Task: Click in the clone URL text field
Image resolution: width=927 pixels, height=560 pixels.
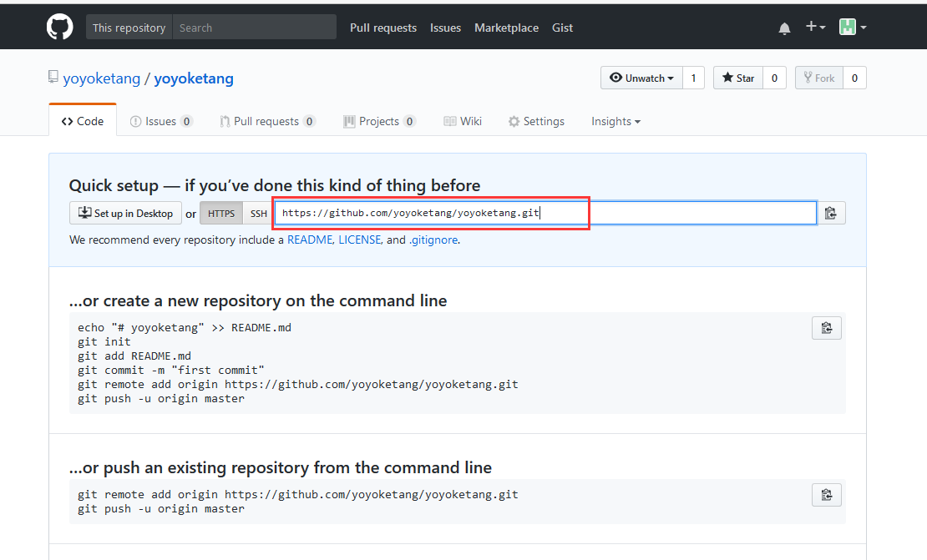Action: point(545,214)
